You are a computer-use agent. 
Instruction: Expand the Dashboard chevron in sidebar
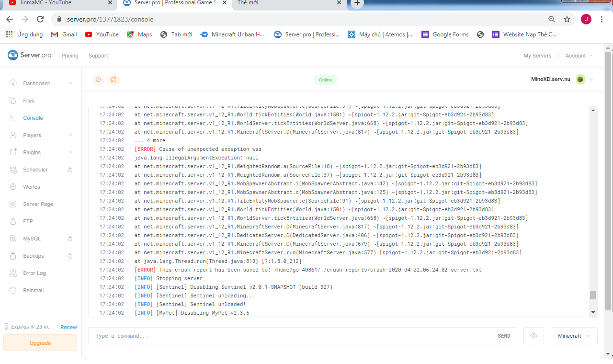point(70,83)
